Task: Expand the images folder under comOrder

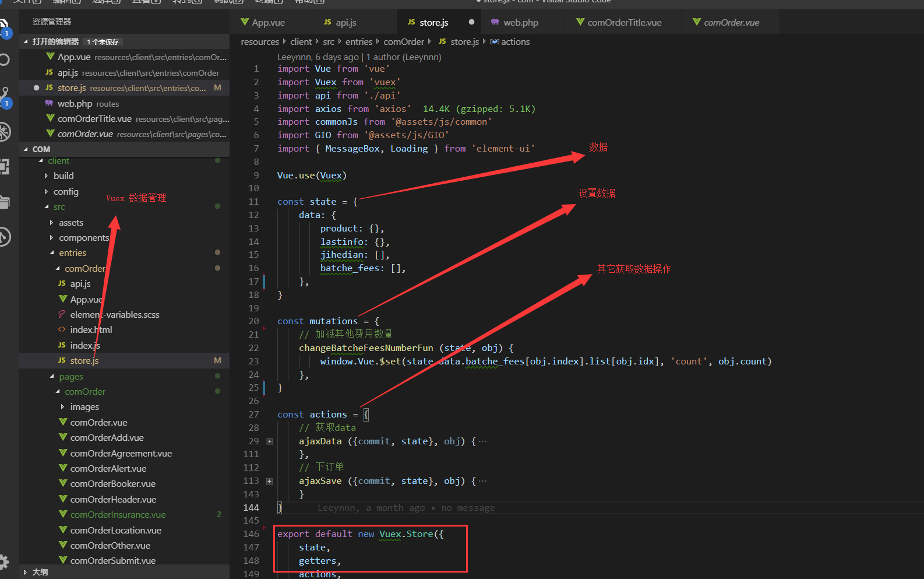Action: [x=84, y=407]
